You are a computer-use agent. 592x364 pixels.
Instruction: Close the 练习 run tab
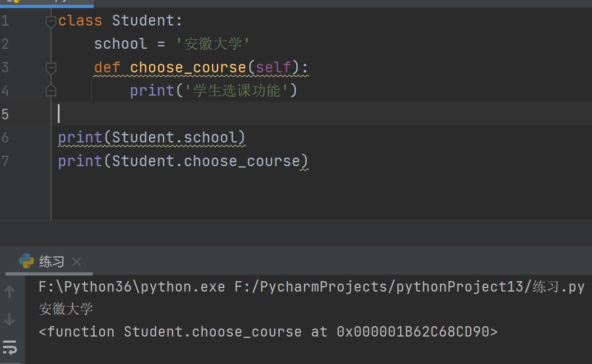[77, 262]
